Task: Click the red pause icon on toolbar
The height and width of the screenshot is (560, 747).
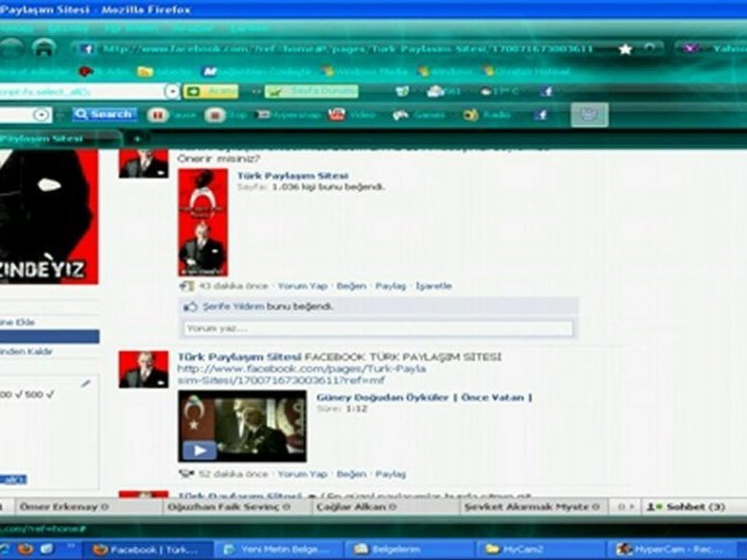Action: 158,115
